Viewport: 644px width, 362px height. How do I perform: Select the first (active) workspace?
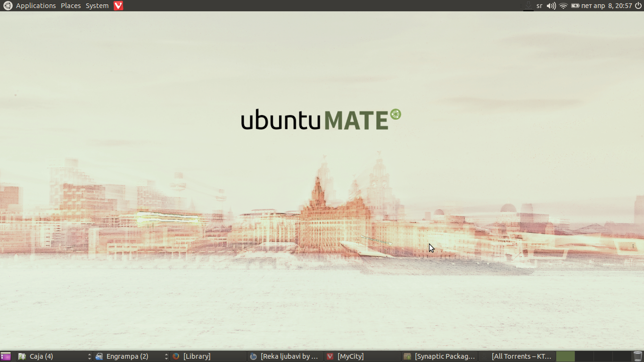[566, 356]
